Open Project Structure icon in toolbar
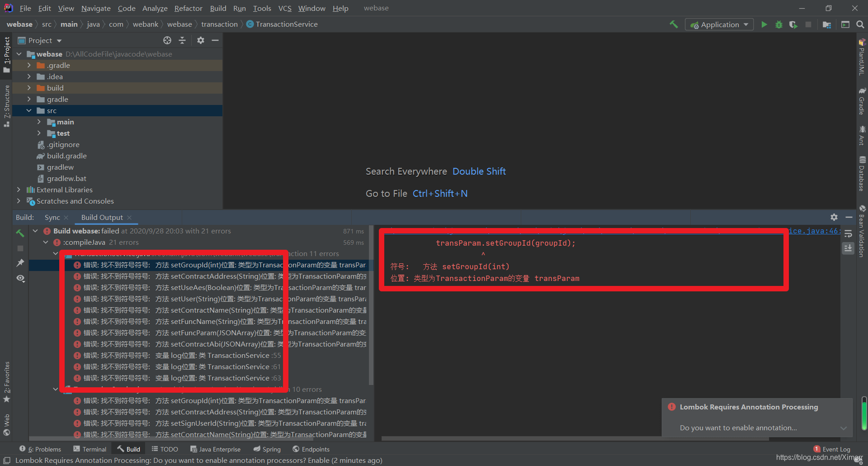Image resolution: width=868 pixels, height=466 pixels. click(x=827, y=24)
